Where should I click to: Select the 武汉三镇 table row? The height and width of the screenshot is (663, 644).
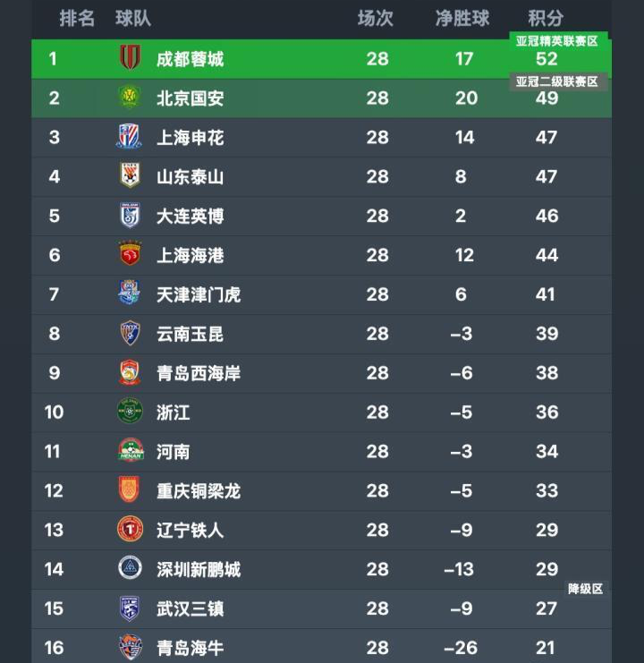(x=322, y=609)
